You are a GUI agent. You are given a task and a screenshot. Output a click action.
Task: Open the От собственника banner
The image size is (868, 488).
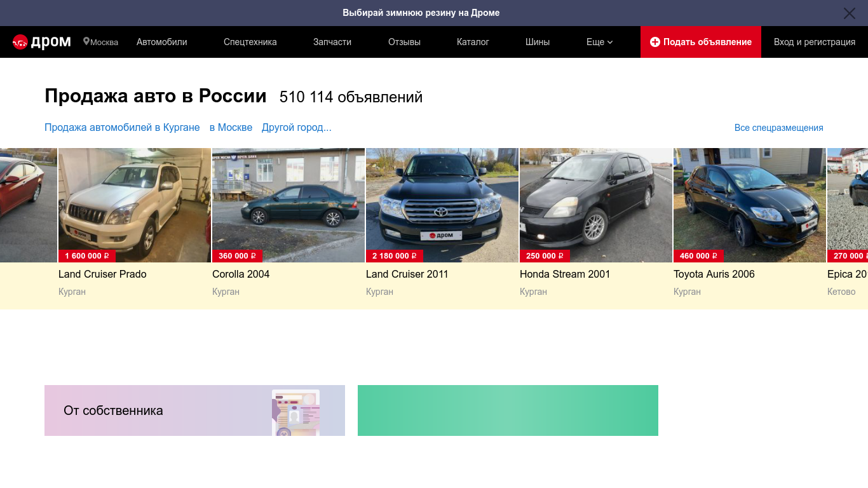[x=194, y=410]
